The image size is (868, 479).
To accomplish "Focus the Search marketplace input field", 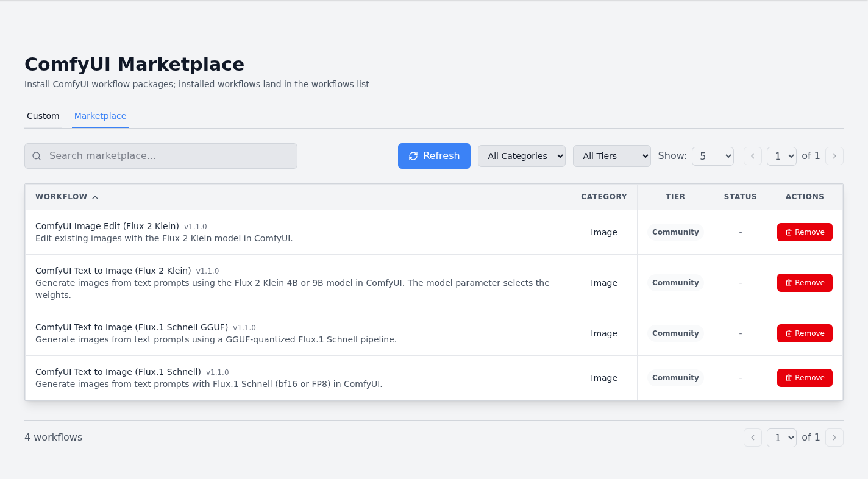I will click(161, 156).
